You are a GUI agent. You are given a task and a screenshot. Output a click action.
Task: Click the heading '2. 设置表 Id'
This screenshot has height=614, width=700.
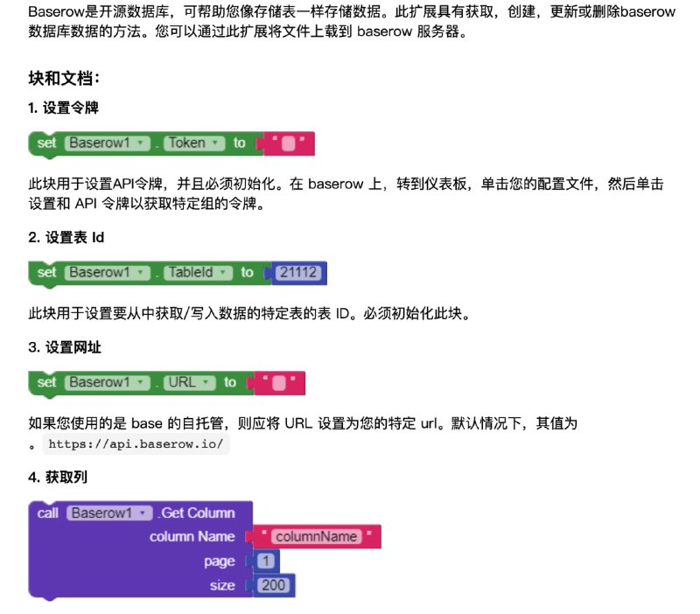click(x=66, y=237)
